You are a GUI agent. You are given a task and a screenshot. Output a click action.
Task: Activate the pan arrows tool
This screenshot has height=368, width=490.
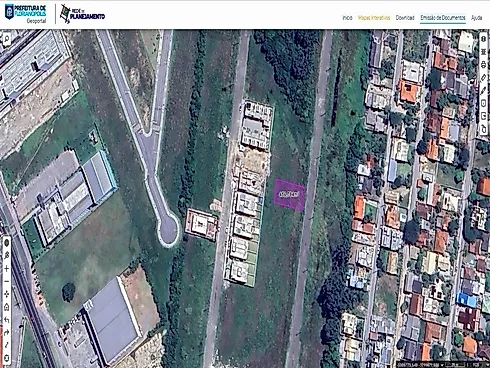(6, 294)
